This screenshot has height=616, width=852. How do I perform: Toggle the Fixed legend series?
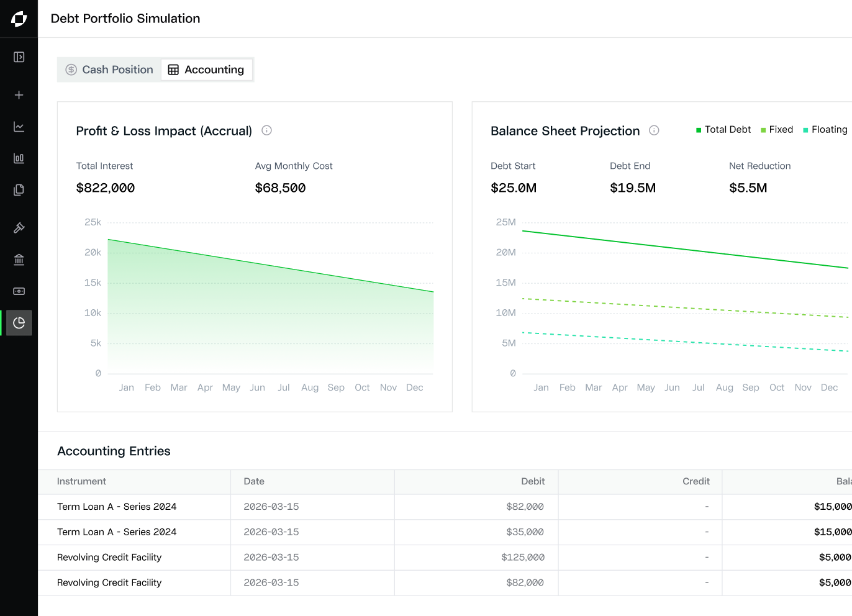[777, 130]
